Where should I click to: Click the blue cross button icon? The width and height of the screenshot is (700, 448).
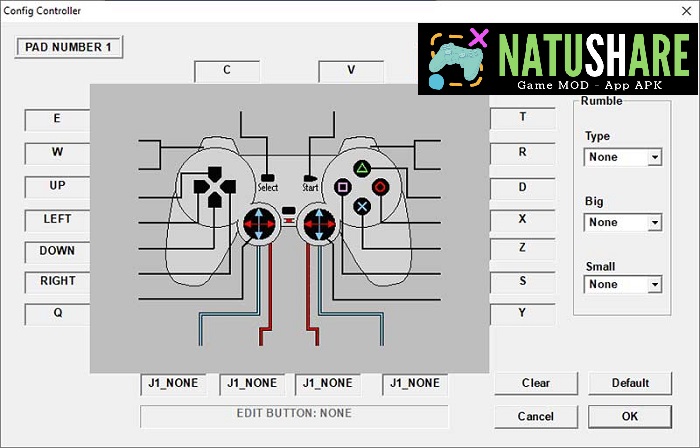(x=362, y=207)
